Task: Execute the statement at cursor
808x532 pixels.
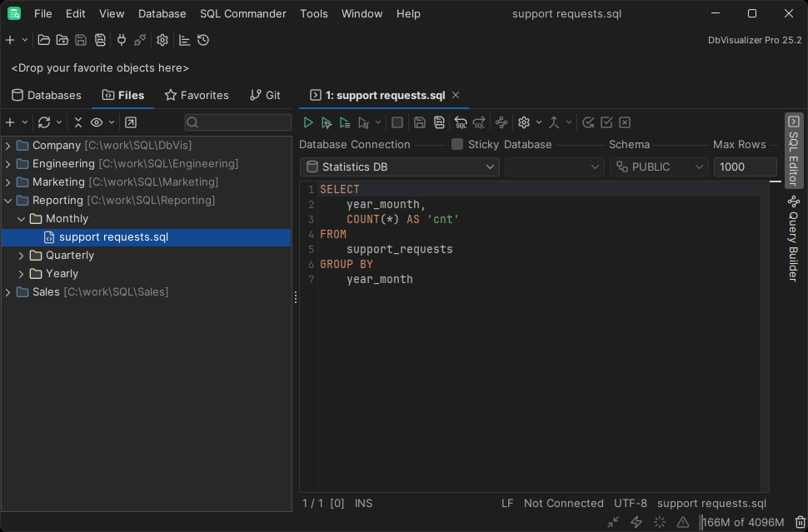Action: (x=327, y=122)
